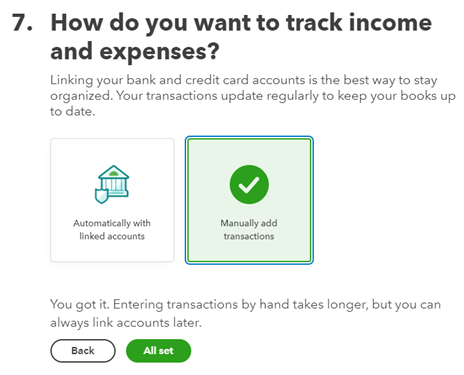The image size is (464, 375).
Task: Click the word 'expenses?' in the heading
Action: point(159,52)
